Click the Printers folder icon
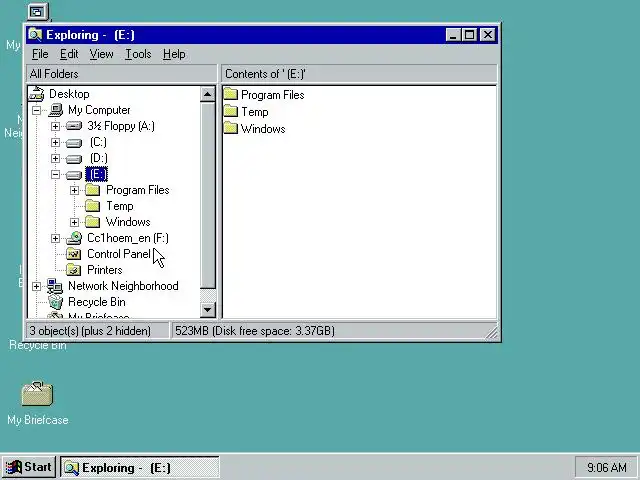640x480 pixels. click(74, 270)
